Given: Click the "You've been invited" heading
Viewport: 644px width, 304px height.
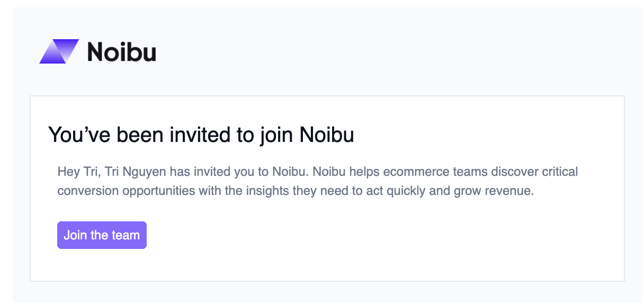Looking at the screenshot, I should tap(201, 135).
